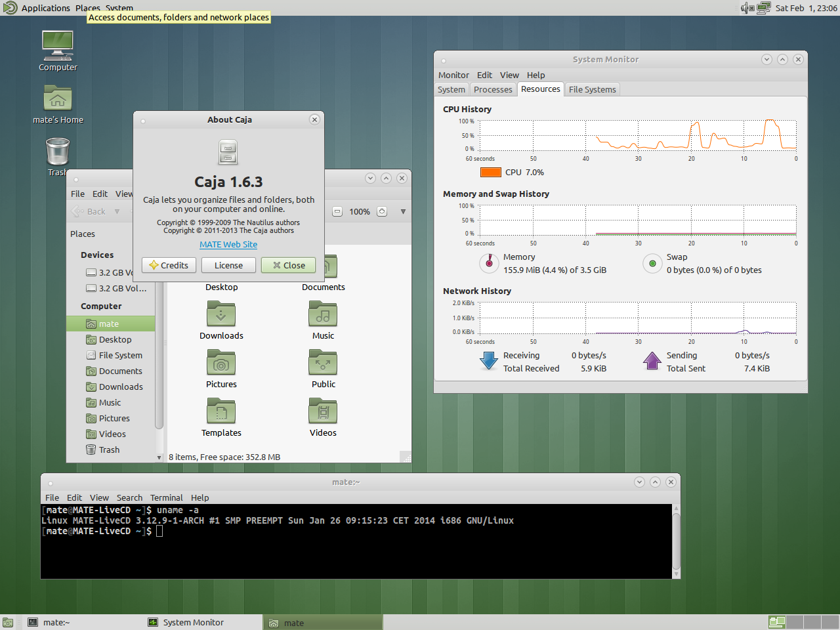
Task: Open the Public folder icon
Action: click(x=323, y=364)
